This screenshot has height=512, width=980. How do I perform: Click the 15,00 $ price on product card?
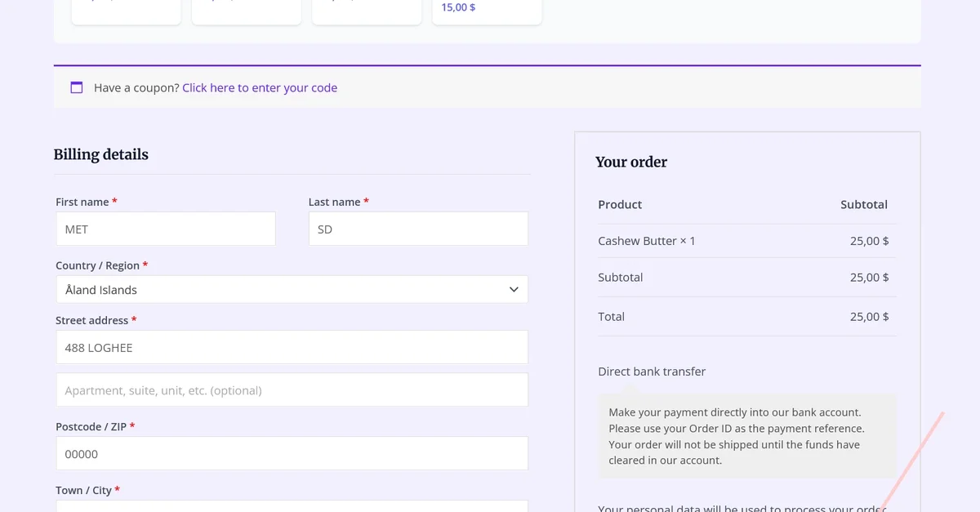point(458,7)
